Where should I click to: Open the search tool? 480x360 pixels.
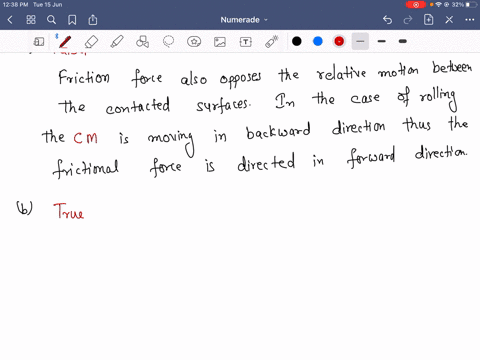[51, 20]
